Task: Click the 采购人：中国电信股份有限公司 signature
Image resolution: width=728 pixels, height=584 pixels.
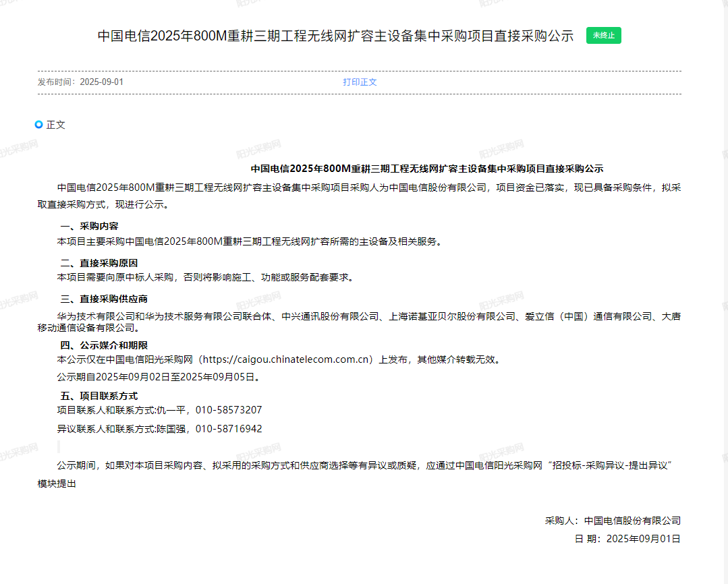Action: (x=613, y=521)
